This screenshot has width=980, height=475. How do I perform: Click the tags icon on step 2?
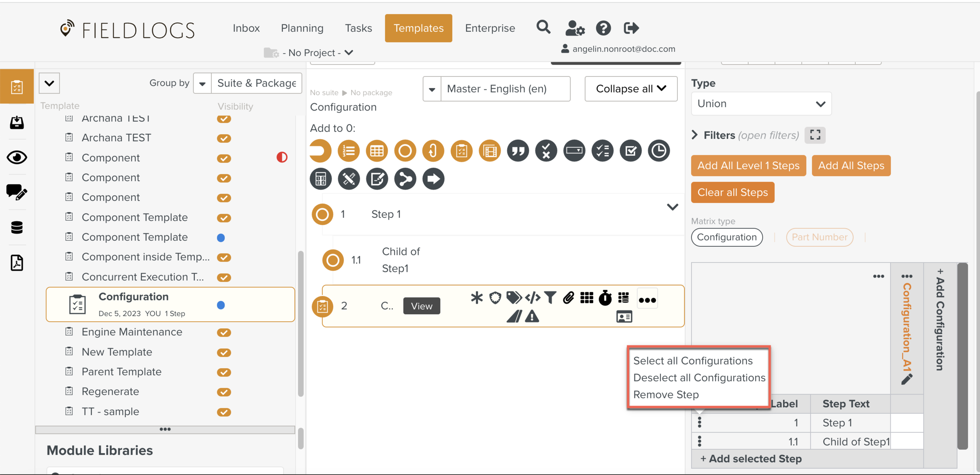[514, 298]
